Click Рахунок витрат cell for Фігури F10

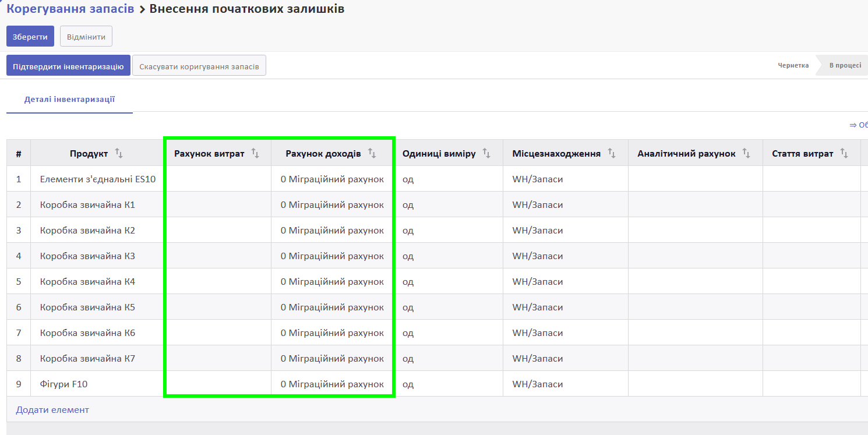[x=218, y=384]
